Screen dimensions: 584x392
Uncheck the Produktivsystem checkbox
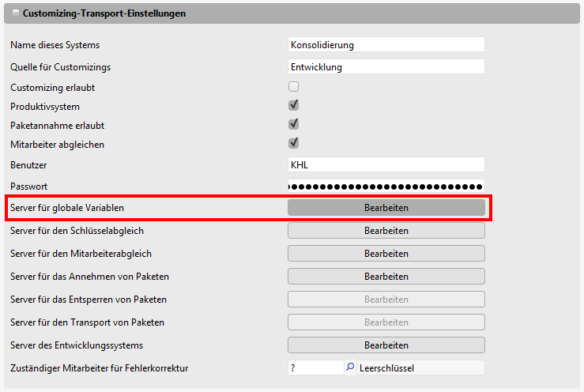tap(293, 106)
